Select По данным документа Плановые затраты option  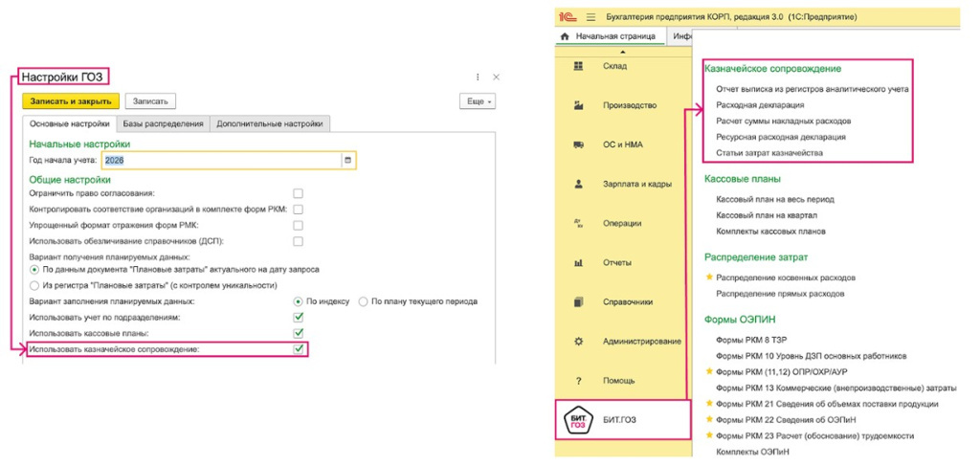(35, 270)
